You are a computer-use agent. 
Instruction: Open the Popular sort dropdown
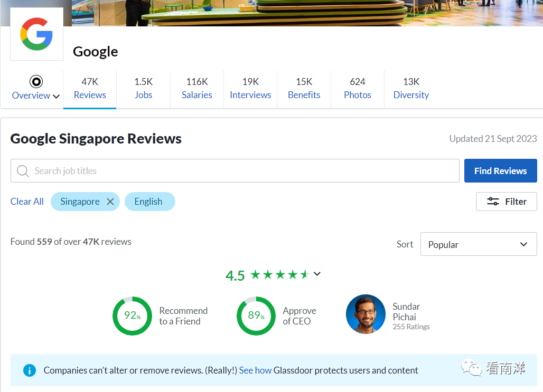tap(479, 244)
